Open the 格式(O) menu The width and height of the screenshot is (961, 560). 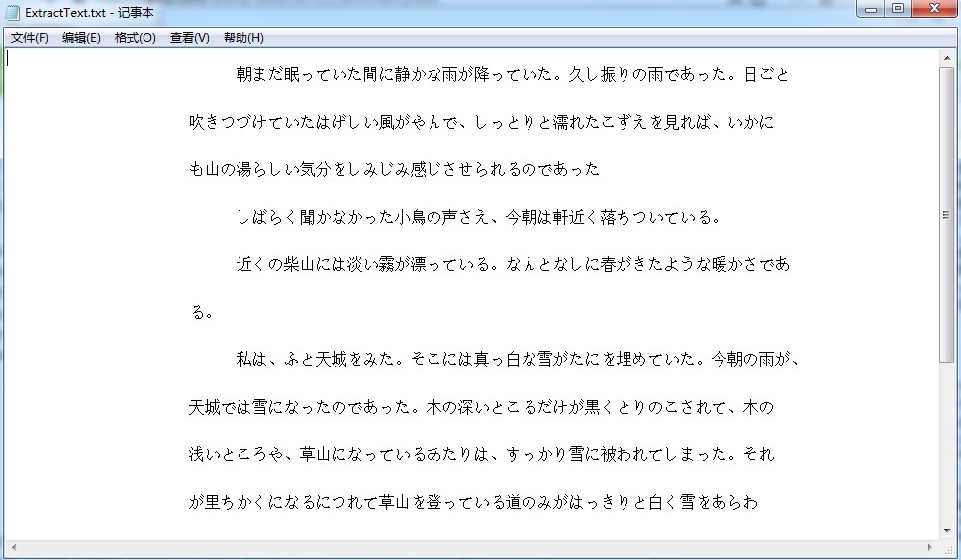point(136,38)
